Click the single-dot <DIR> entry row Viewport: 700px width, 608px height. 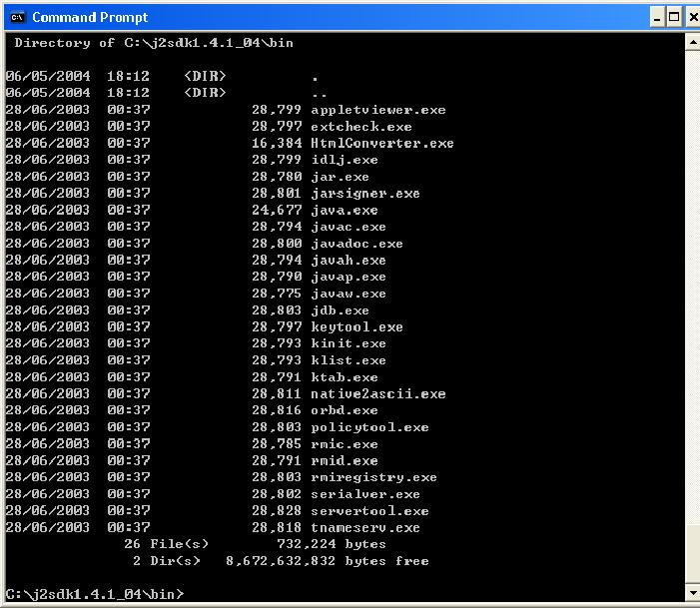162,76
